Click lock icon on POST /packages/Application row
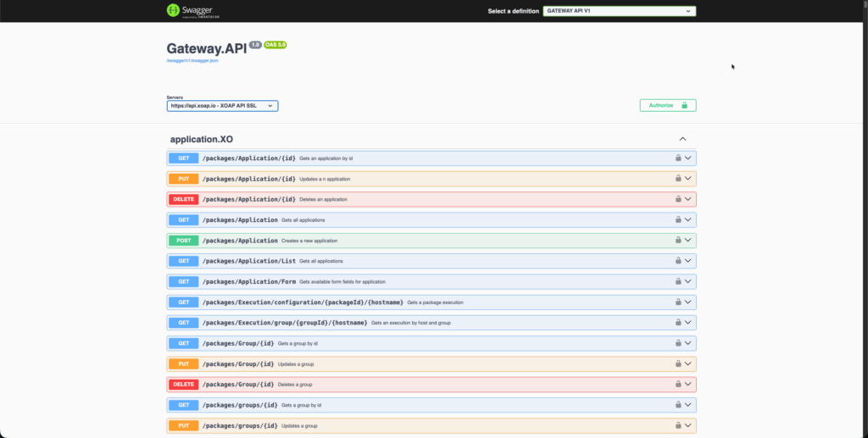This screenshot has height=438, width=868. click(678, 241)
